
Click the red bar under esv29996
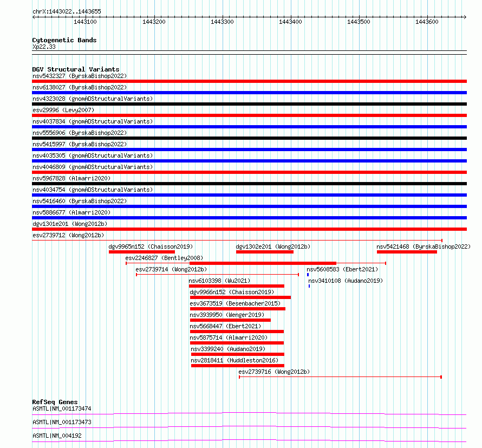(249, 115)
